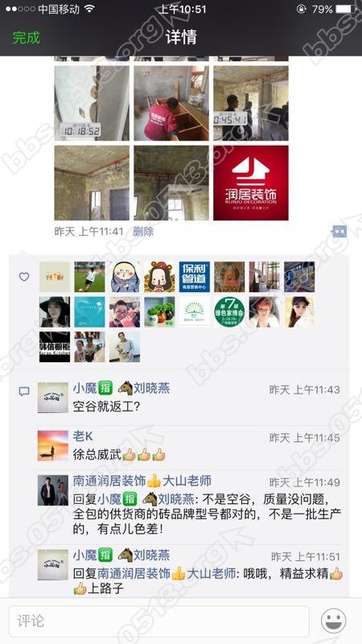
Task: Tap the 空谷就返工? comment text
Action: (107, 407)
